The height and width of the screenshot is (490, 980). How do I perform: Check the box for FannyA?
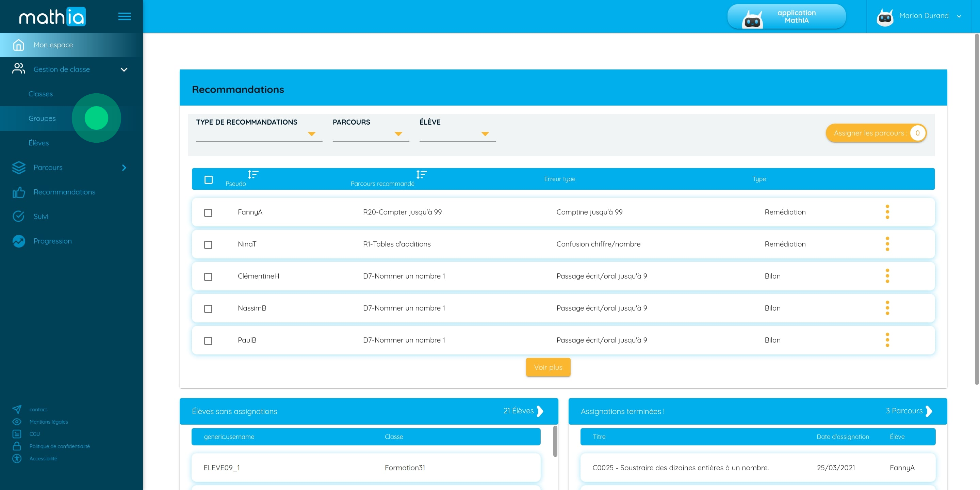(208, 213)
